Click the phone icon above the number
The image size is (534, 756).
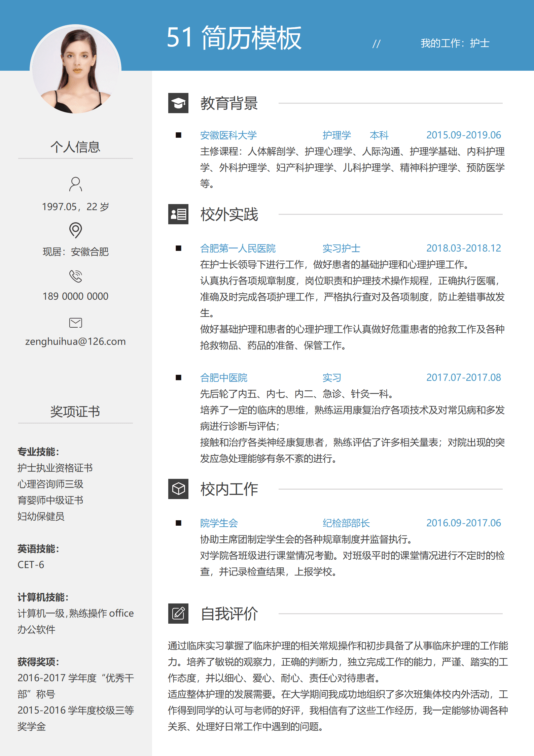click(x=75, y=276)
